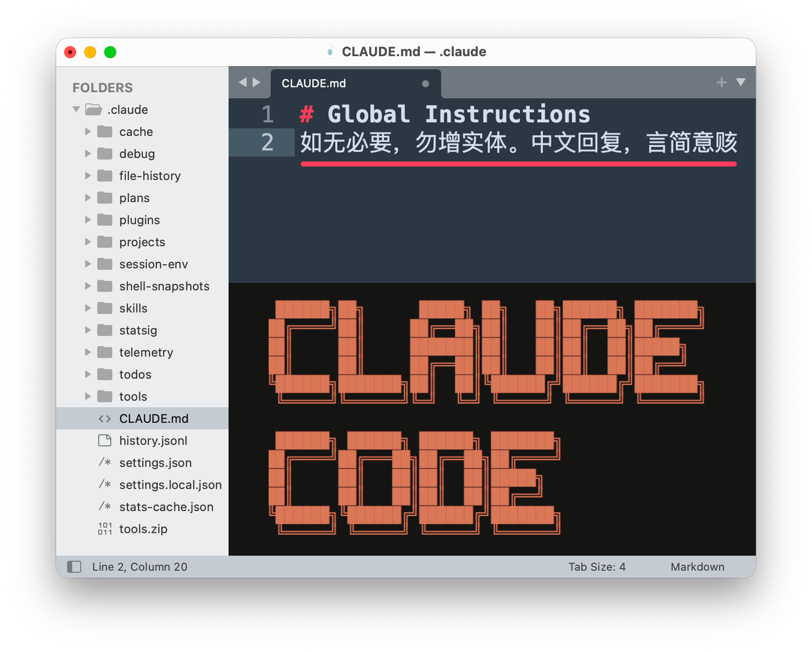
Task: Toggle the sidebar using the status bar icon
Action: [x=74, y=567]
